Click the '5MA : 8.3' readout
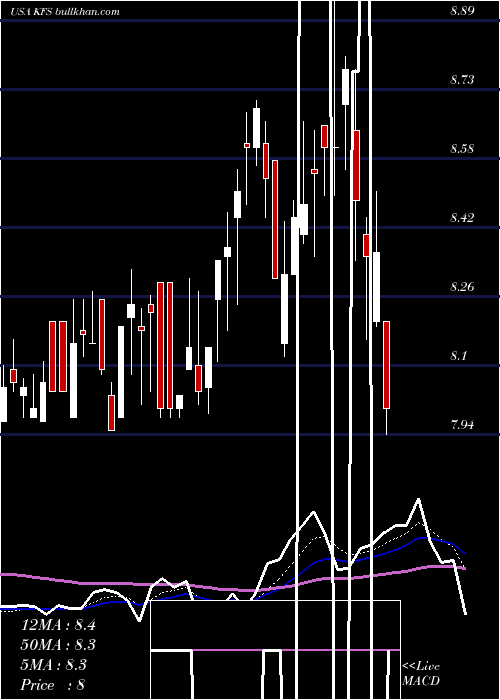This screenshot has width=500, height=700. (x=54, y=665)
